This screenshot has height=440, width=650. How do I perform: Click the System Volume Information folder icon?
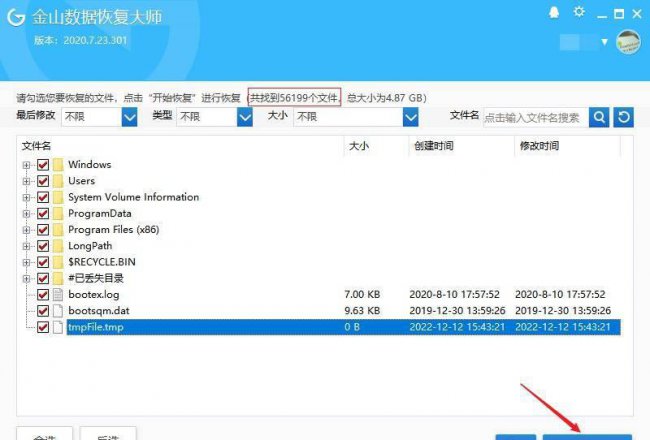(58, 197)
